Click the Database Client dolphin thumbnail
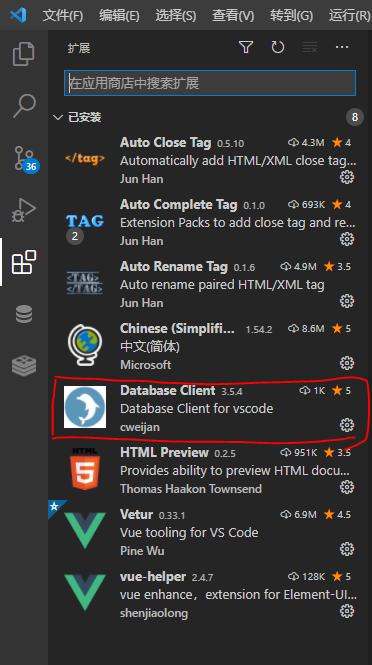Image resolution: width=372 pixels, height=665 pixels. tap(85, 407)
